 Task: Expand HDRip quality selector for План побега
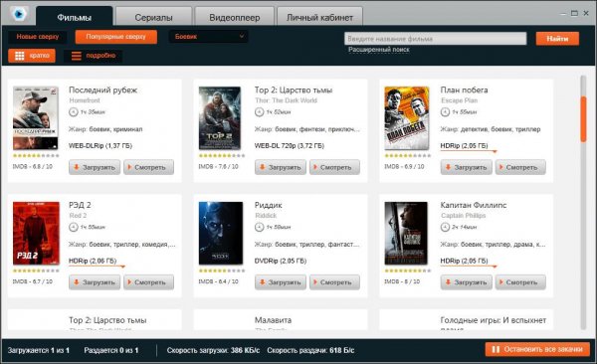coord(469,146)
